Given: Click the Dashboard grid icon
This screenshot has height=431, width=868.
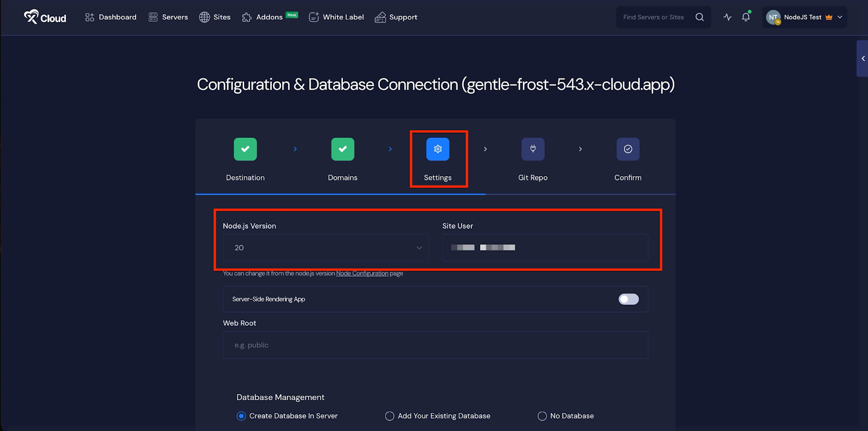Looking at the screenshot, I should (90, 17).
